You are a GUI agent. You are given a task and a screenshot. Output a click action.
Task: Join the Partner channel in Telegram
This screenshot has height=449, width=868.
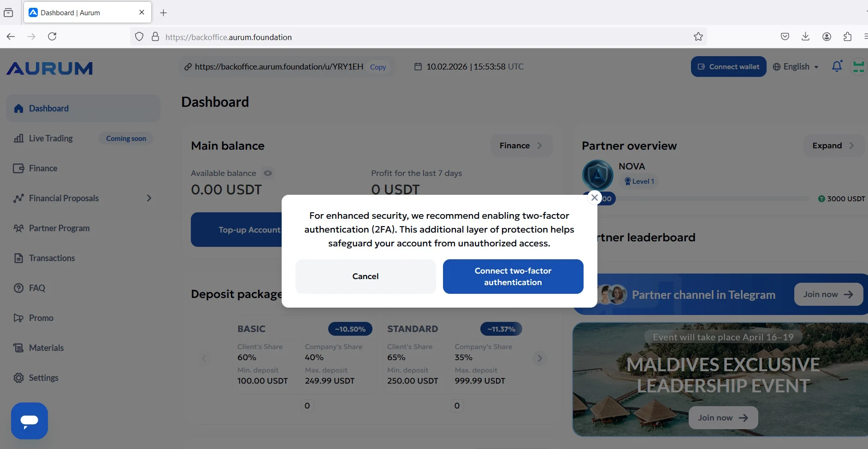click(828, 295)
